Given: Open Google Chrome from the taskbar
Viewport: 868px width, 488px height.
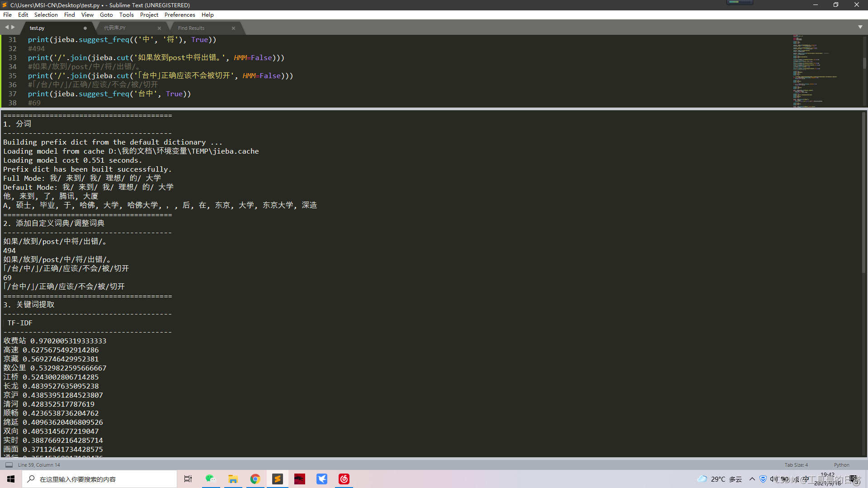Looking at the screenshot, I should pyautogui.click(x=255, y=479).
